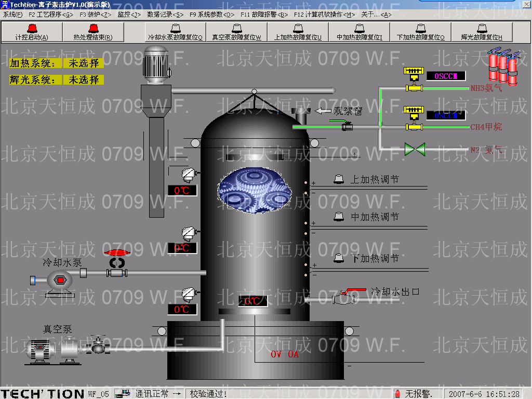Click the NH3 flow SCCM readout
532x399 pixels.
(x=446, y=76)
